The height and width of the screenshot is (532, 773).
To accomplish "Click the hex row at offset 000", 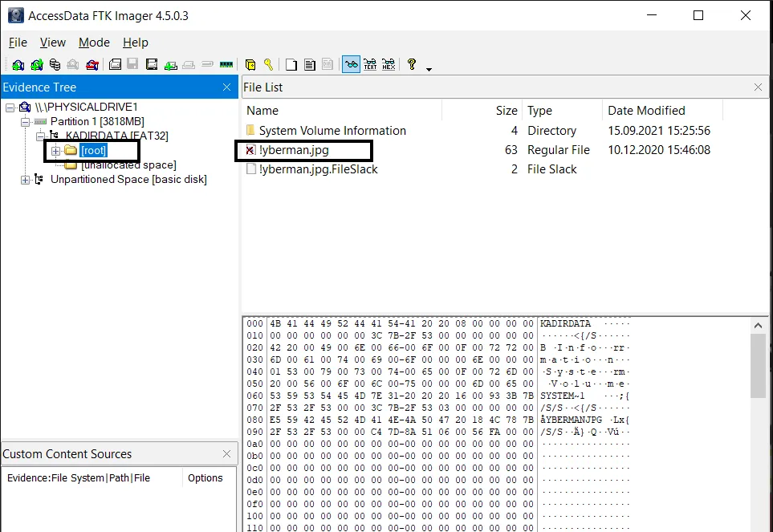I will [437, 323].
